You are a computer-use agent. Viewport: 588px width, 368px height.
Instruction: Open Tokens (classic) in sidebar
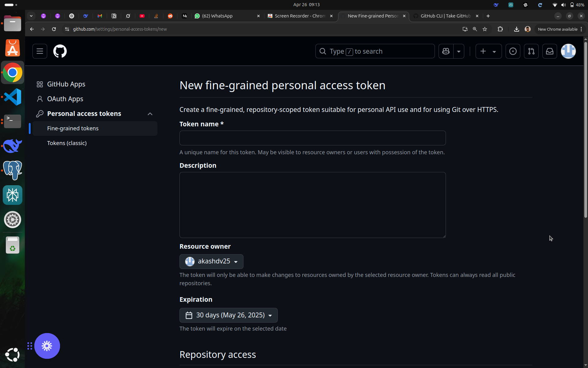tap(67, 143)
